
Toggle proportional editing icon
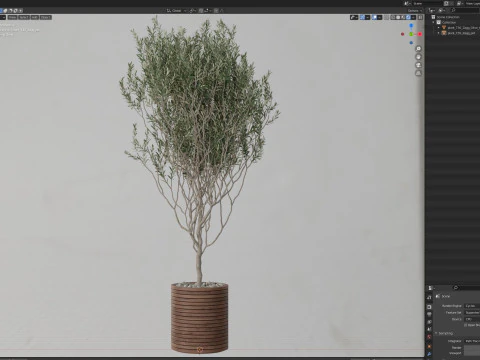(216, 11)
